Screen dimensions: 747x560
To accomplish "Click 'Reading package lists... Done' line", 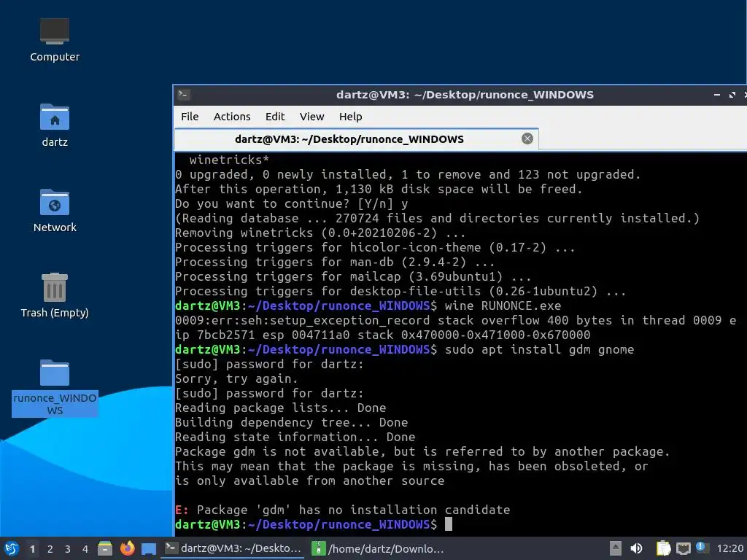I will point(281,408).
